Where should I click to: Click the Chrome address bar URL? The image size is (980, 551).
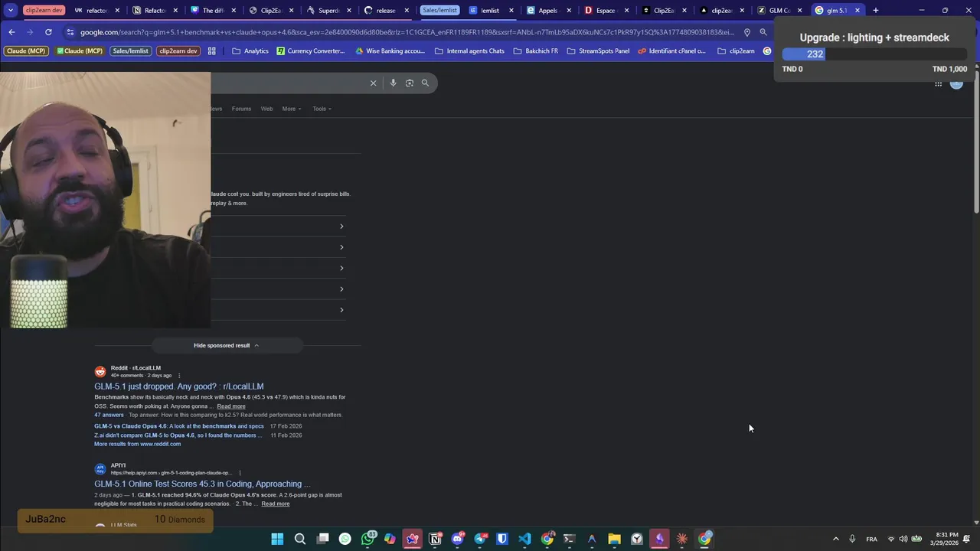pyautogui.click(x=406, y=32)
